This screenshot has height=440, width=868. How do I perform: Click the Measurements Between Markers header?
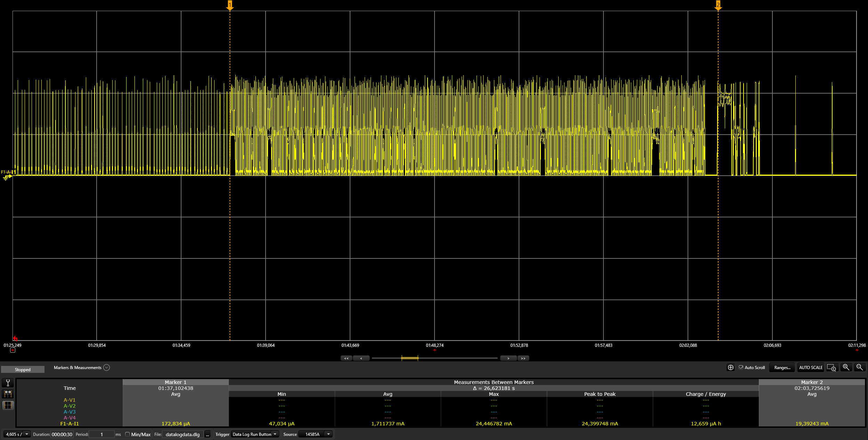[x=494, y=382]
